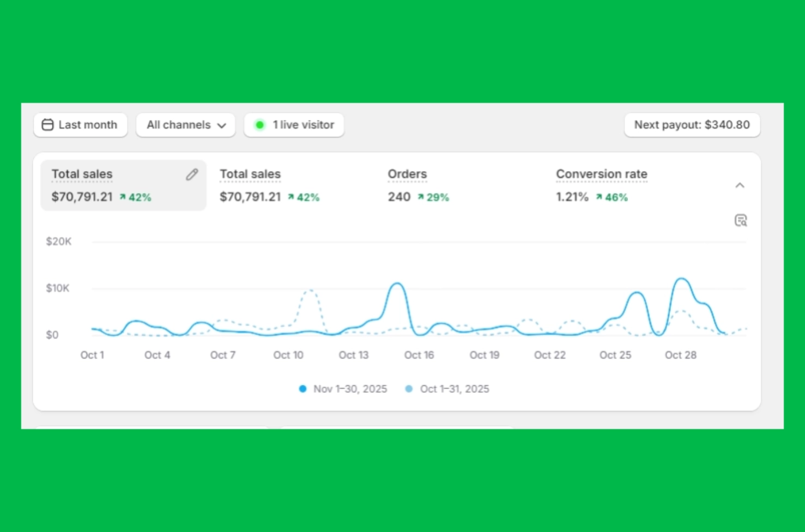Open the view report icon above the chart
The height and width of the screenshot is (532, 805).
[740, 220]
